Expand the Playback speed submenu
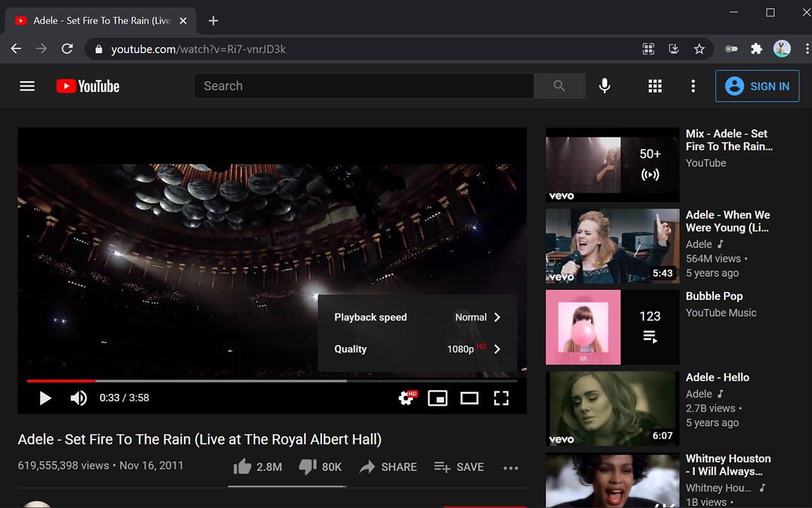This screenshot has height=508, width=812. (x=417, y=317)
